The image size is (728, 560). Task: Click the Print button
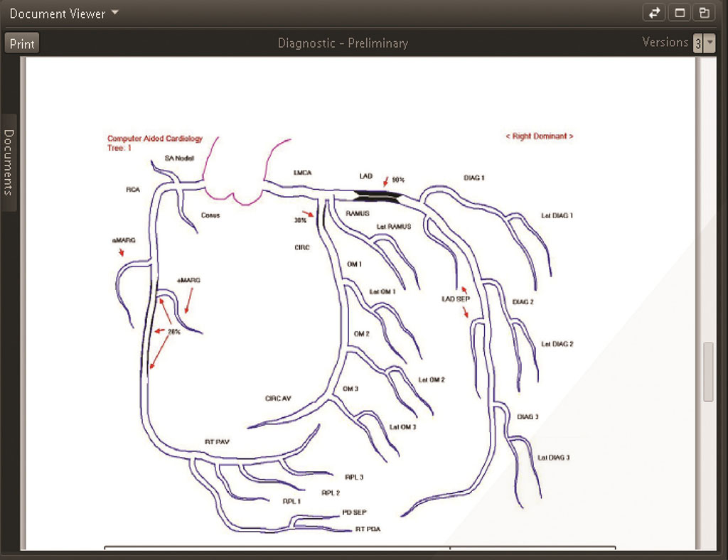pyautogui.click(x=22, y=43)
